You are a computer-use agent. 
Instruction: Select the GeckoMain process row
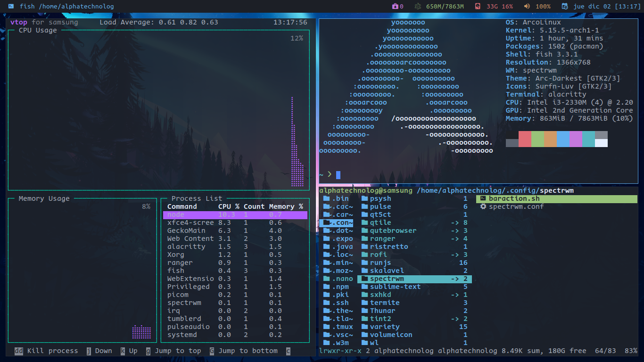click(235, 231)
